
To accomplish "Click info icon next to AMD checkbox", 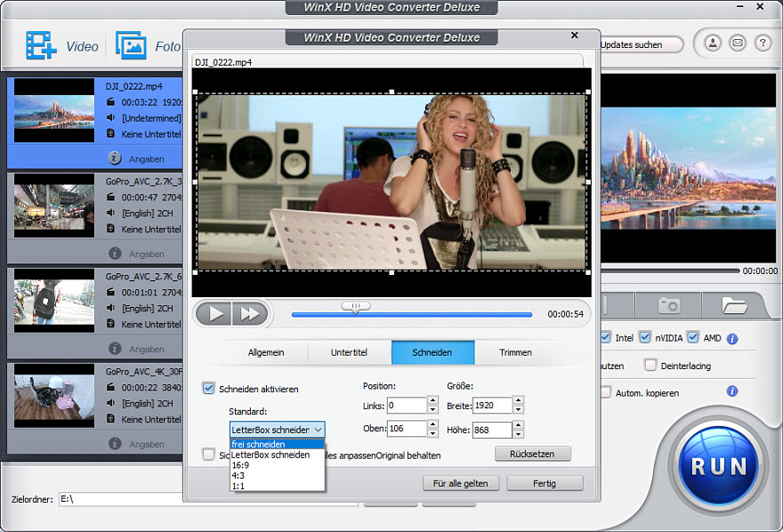I will [732, 339].
